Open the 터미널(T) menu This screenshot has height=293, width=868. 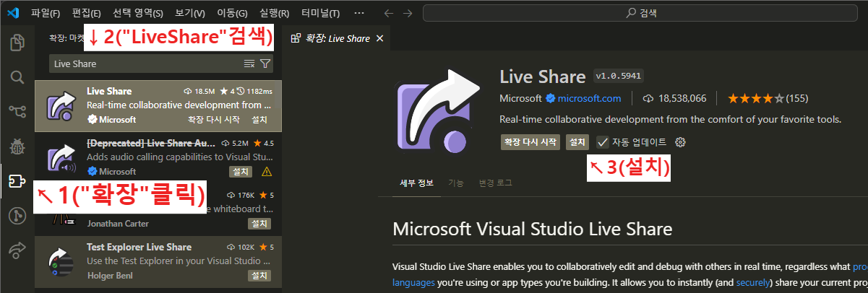click(x=319, y=13)
